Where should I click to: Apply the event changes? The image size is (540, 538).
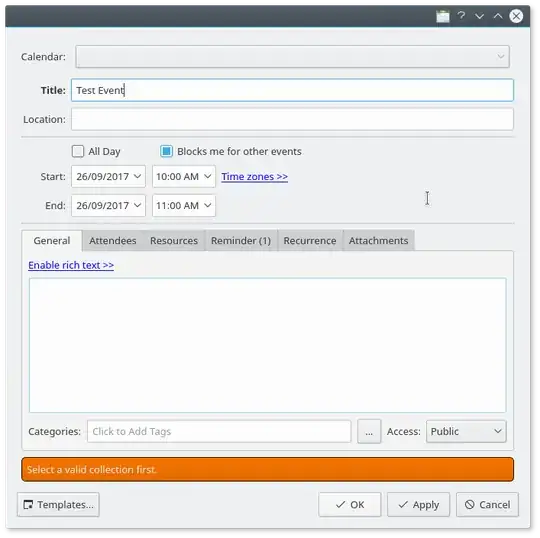coord(418,505)
